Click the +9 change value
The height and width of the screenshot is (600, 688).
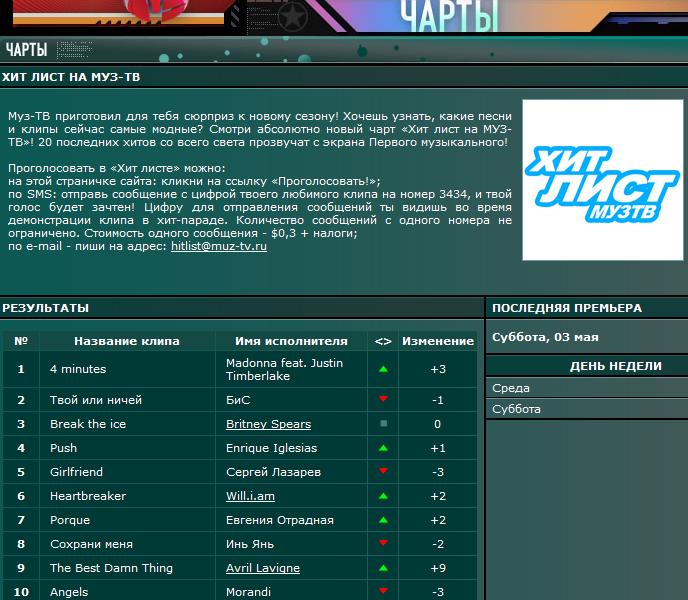(x=438, y=568)
